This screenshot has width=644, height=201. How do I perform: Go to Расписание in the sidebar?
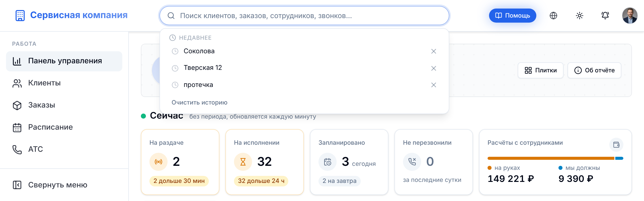click(x=64, y=127)
